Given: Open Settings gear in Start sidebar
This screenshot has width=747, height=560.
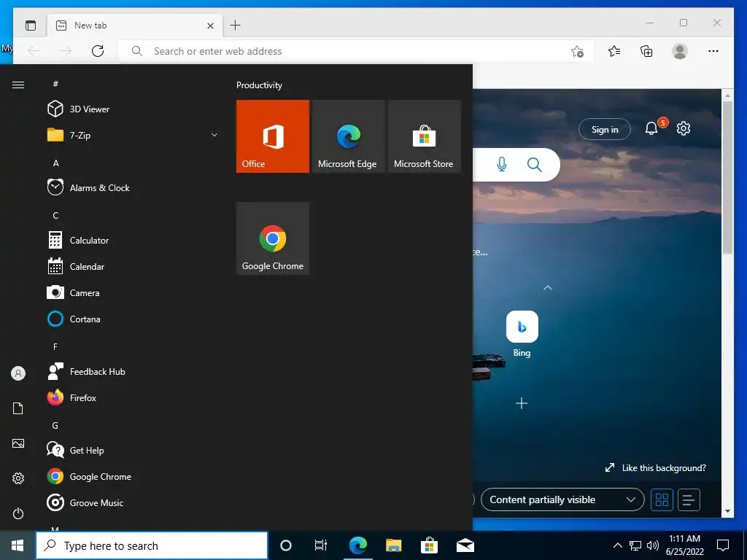Looking at the screenshot, I should pos(18,478).
